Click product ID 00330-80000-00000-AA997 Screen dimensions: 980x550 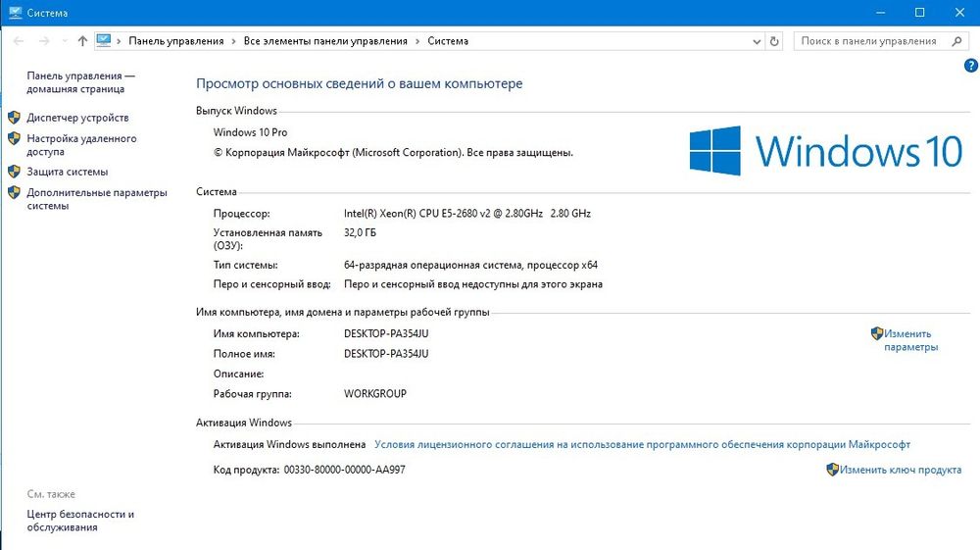344,470
